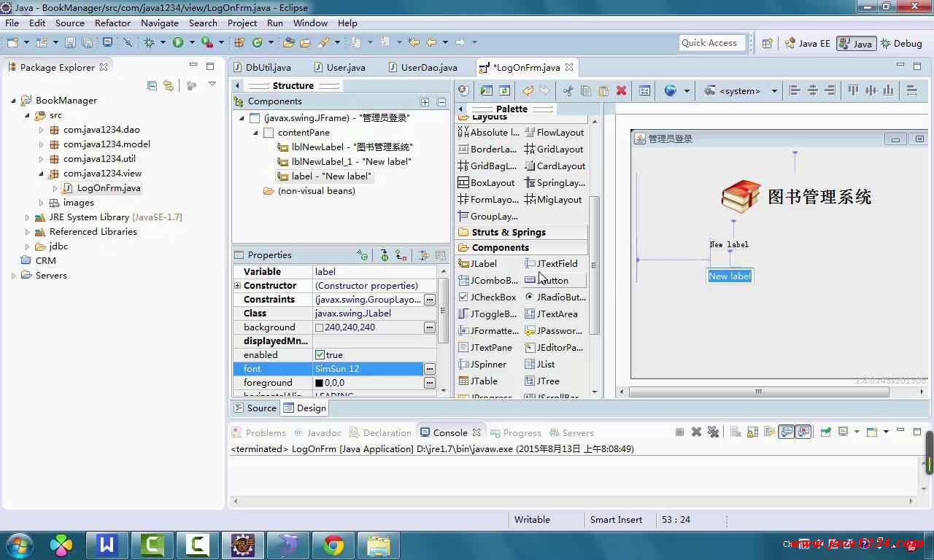The height and width of the screenshot is (560, 934).
Task: Open the Navigate menu
Action: tap(159, 23)
